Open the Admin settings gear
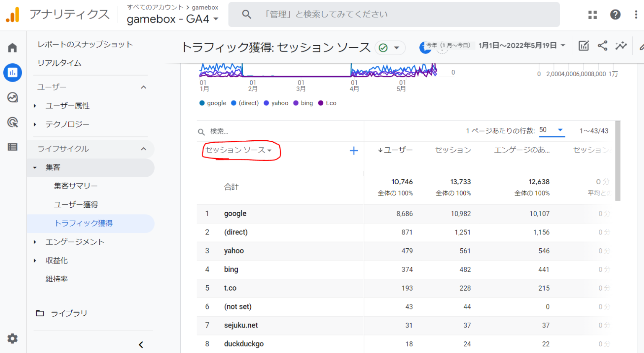This screenshot has height=353, width=644. (x=13, y=338)
